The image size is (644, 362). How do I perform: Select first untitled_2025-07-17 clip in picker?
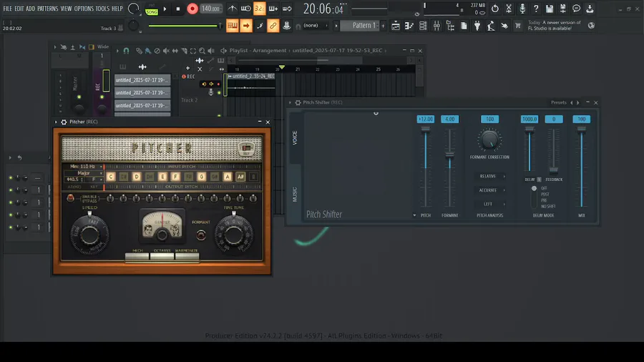[x=142, y=80]
